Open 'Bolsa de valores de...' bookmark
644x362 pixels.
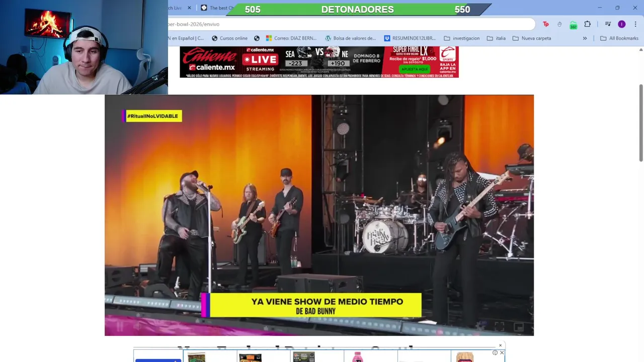click(351, 38)
